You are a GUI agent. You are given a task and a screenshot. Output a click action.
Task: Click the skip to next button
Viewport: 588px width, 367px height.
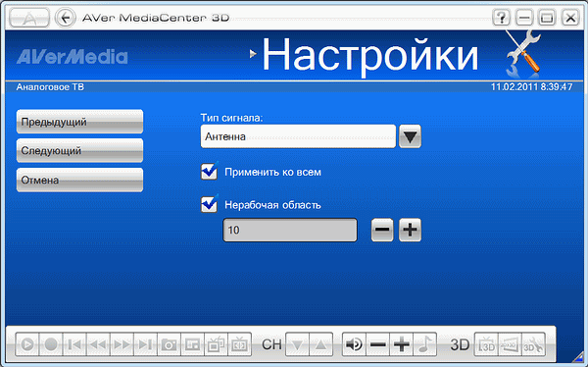coord(145,344)
